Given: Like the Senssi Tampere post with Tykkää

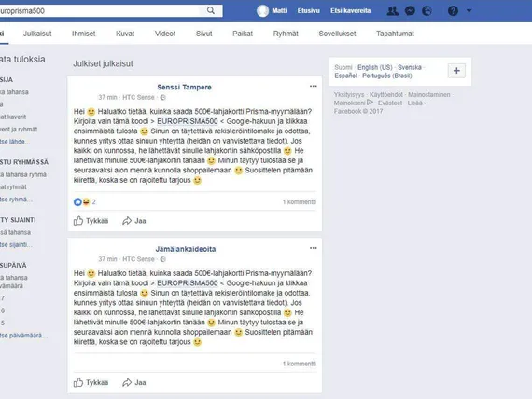Looking at the screenshot, I should click(91, 221).
